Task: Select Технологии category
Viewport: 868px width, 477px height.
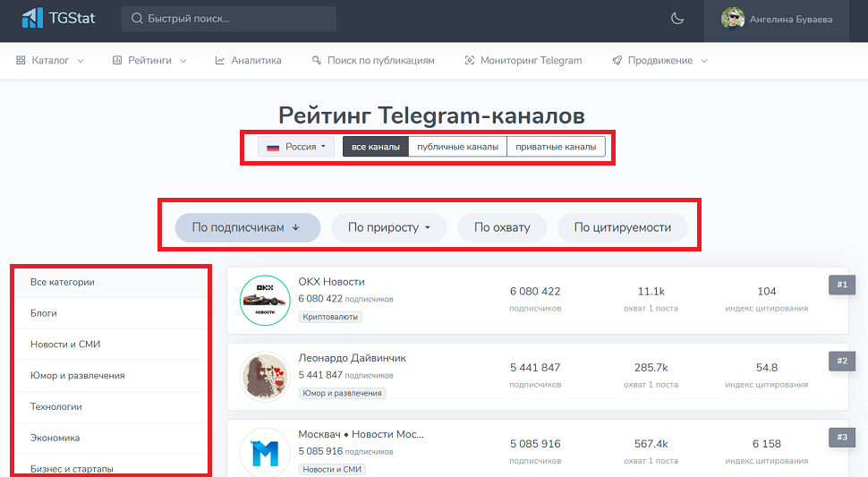Action: (111, 406)
